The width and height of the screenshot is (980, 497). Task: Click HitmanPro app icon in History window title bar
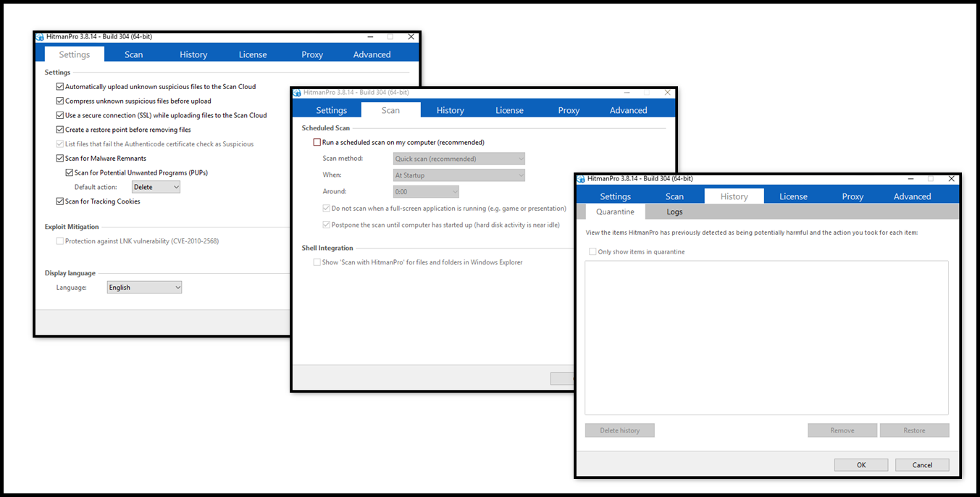pyautogui.click(x=581, y=179)
